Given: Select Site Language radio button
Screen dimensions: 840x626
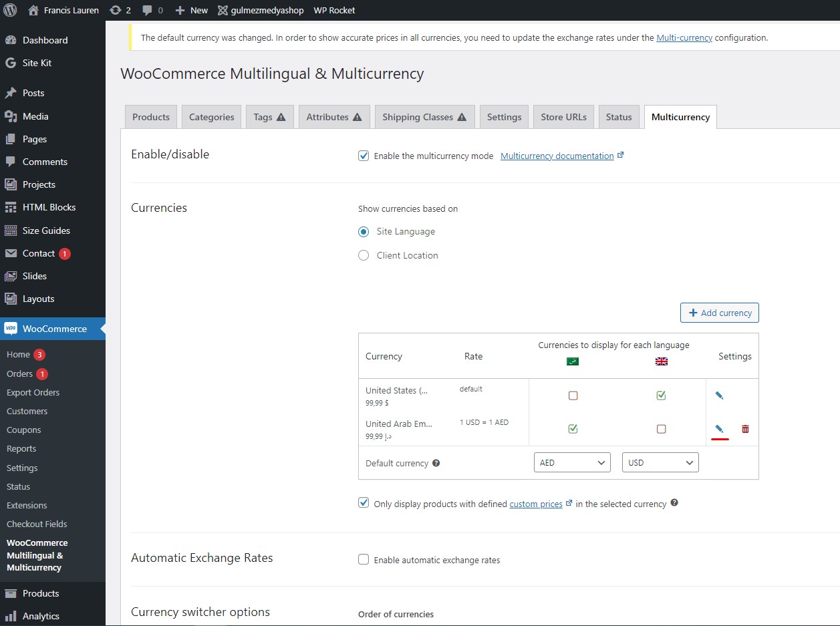Looking at the screenshot, I should pyautogui.click(x=364, y=232).
